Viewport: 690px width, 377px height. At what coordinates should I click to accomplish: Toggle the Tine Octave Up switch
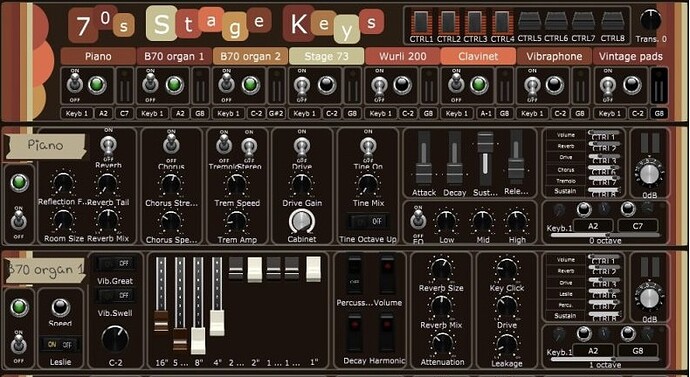[x=367, y=221]
